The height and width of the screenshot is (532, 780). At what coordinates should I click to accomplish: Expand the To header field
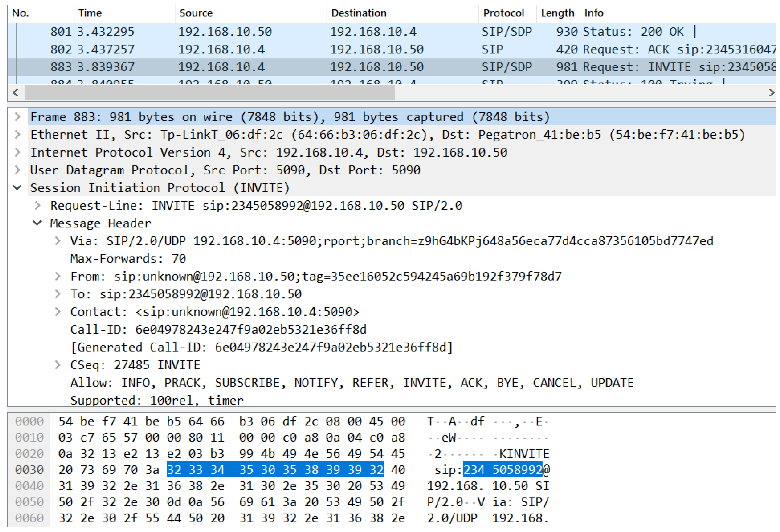[58, 294]
